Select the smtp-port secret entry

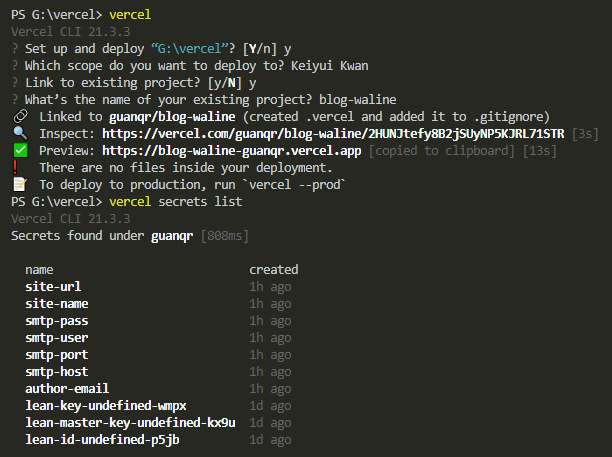point(57,355)
